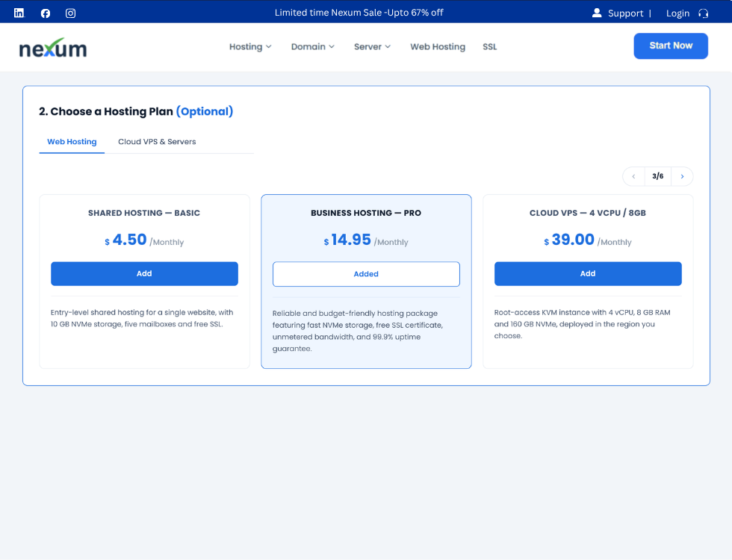Open the SSL navigation item
The width and height of the screenshot is (732, 560).
tap(490, 46)
